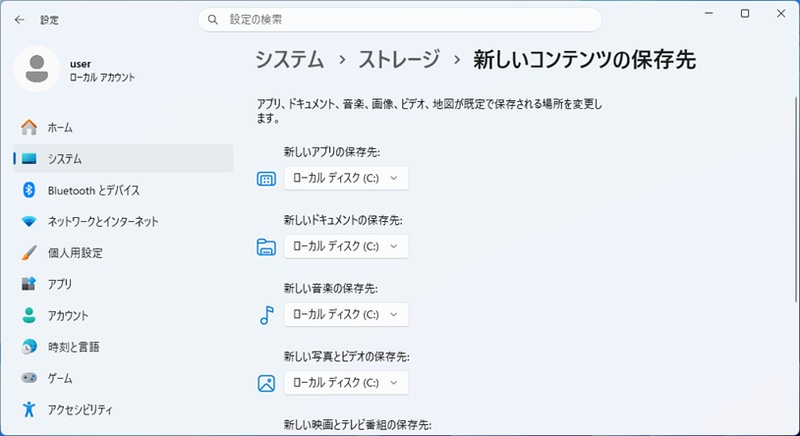
Task: Open アカウント settings category
Action: click(123, 316)
